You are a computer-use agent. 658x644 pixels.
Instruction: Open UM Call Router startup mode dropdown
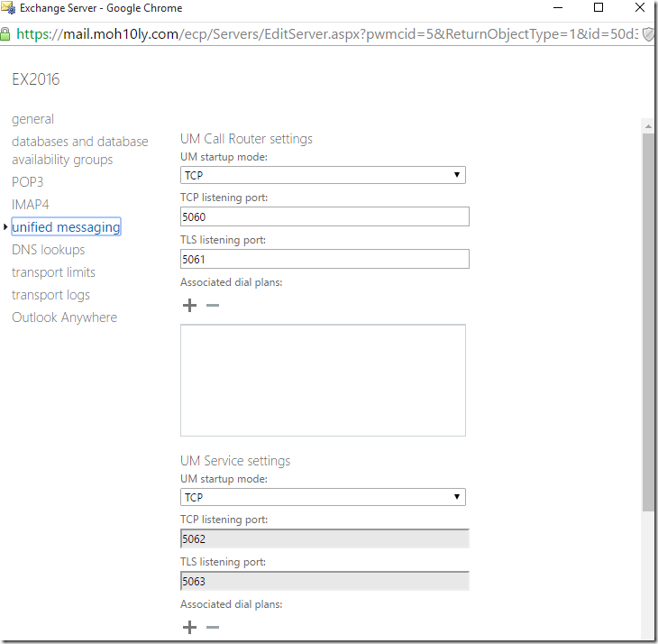tap(323, 175)
